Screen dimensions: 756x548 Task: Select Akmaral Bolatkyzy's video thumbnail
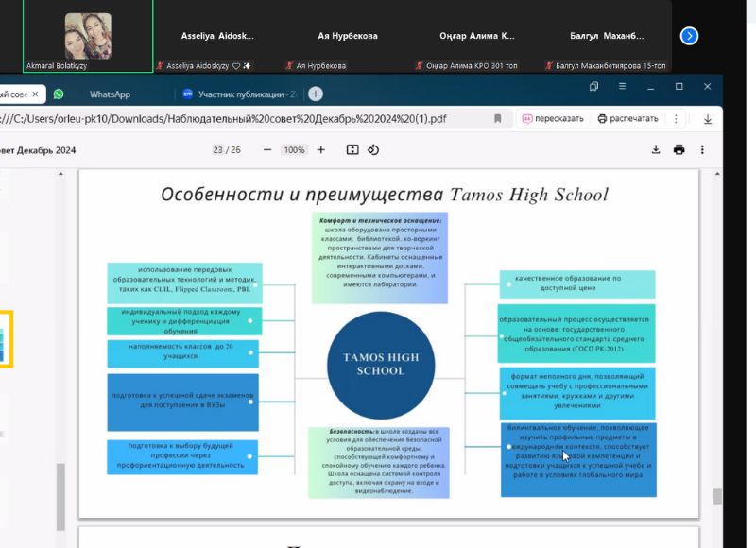coord(88,37)
